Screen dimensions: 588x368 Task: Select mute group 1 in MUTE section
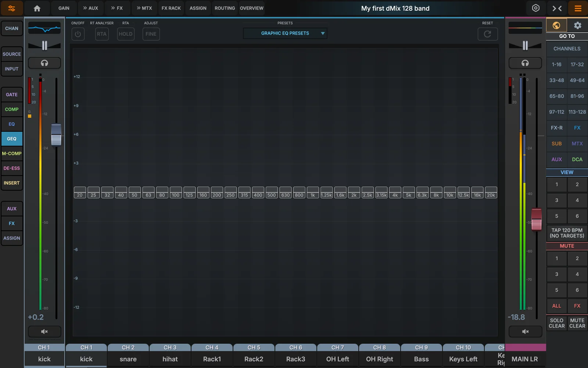pyautogui.click(x=556, y=258)
